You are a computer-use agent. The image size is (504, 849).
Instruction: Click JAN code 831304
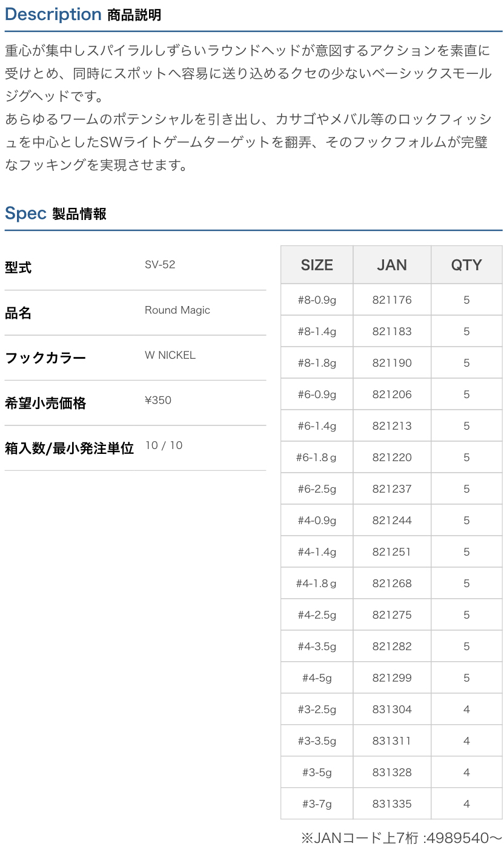392,710
